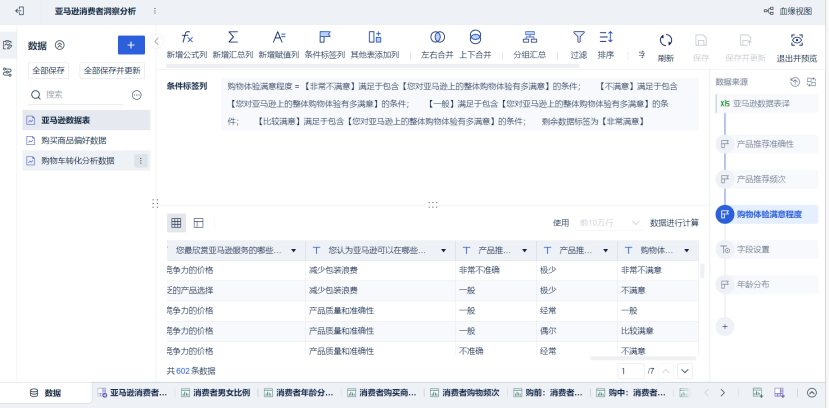829x408 pixels.
Task: Click the blue plus add data button
Action: coord(131,45)
